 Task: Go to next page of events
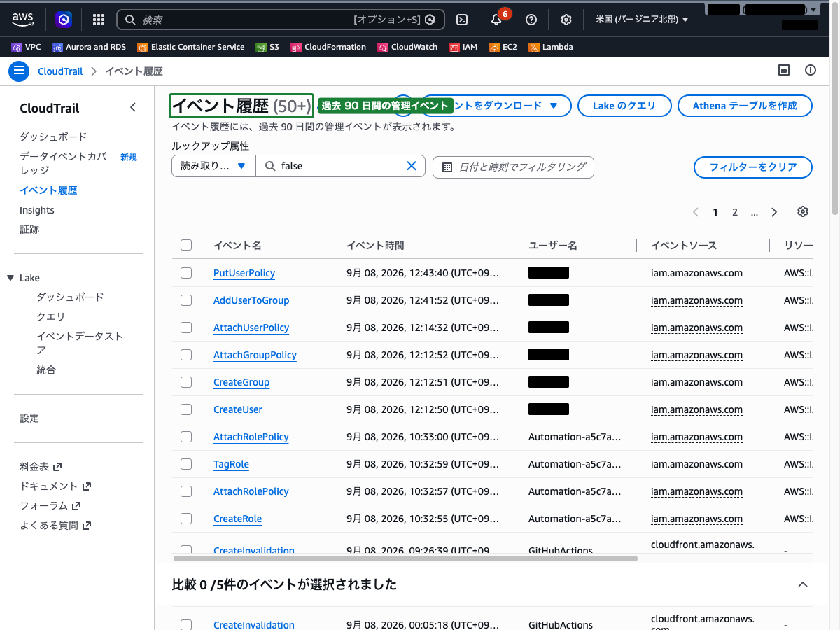pyautogui.click(x=773, y=212)
